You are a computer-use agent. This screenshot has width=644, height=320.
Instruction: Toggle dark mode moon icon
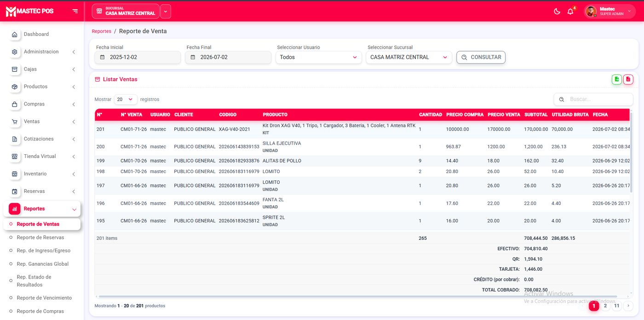557,12
